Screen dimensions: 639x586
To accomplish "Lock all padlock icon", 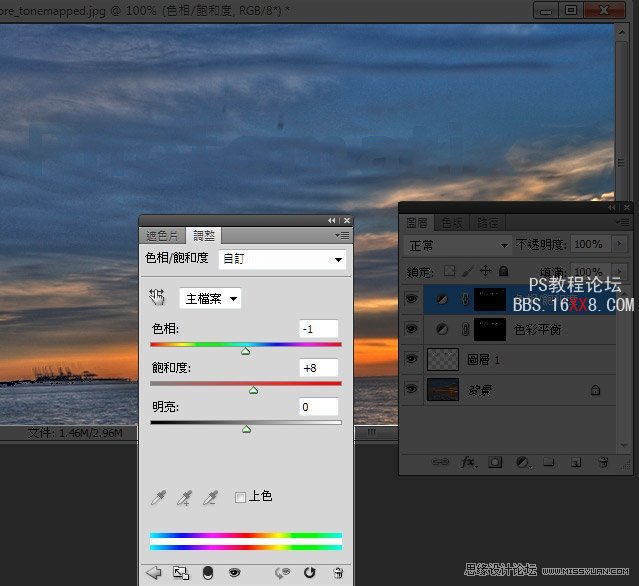I will tap(504, 271).
